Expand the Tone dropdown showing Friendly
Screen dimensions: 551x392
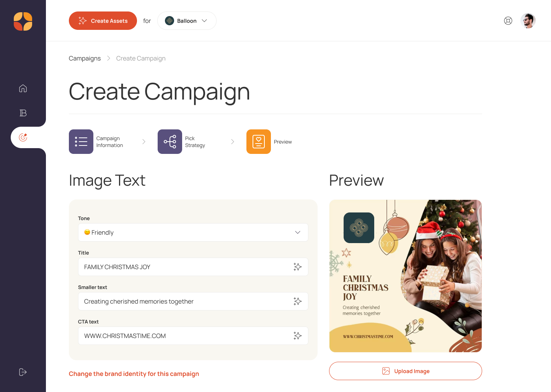tap(193, 232)
